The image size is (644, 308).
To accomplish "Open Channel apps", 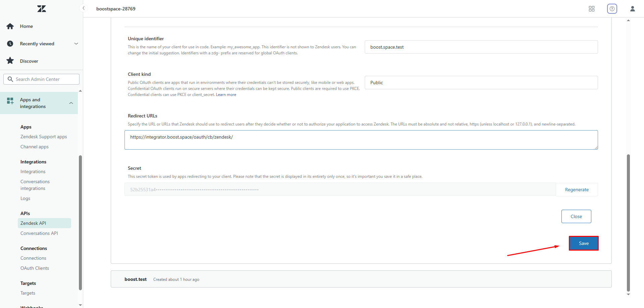I will (35, 147).
